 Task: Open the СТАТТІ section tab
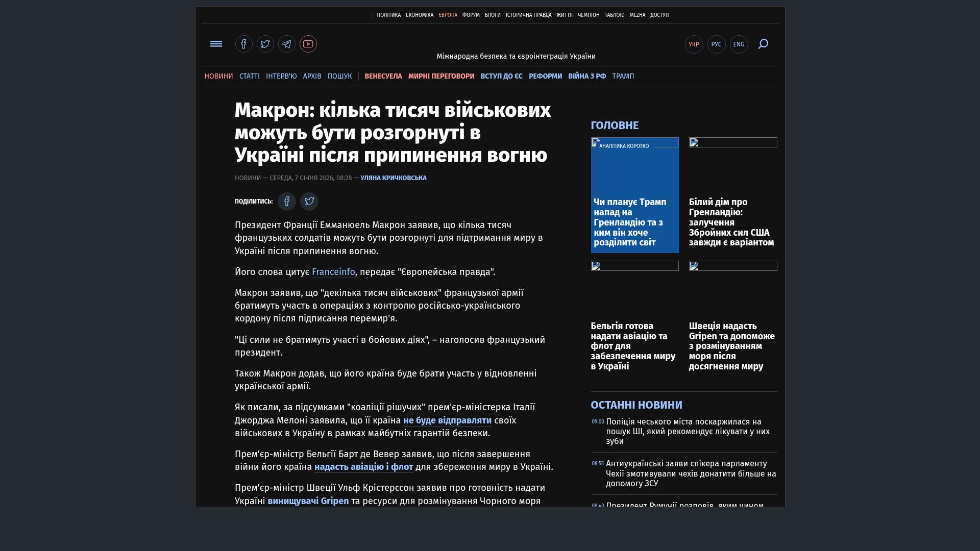[249, 76]
